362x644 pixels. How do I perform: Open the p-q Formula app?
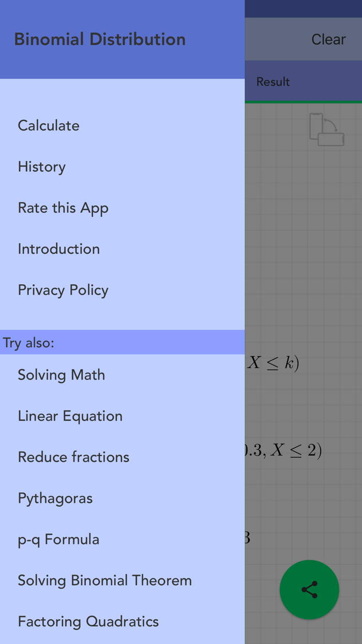click(58, 539)
